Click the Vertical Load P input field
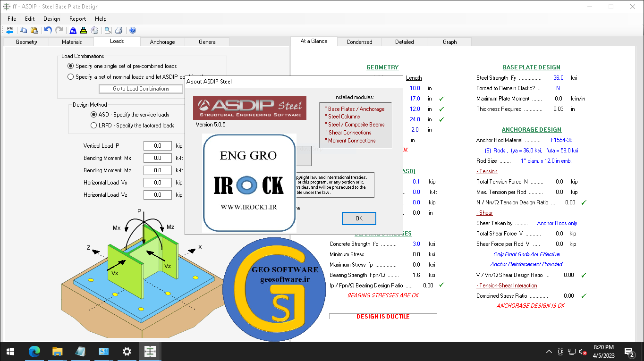644x361 pixels. (x=157, y=146)
